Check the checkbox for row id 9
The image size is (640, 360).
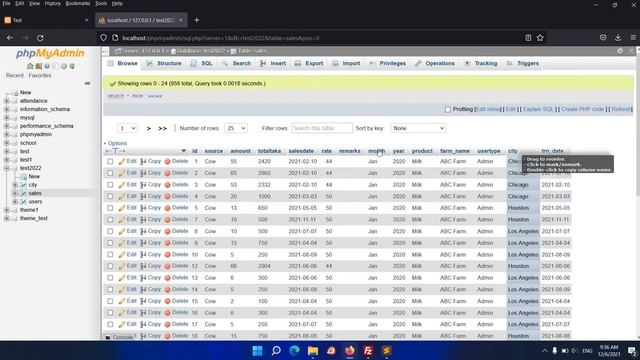110,243
